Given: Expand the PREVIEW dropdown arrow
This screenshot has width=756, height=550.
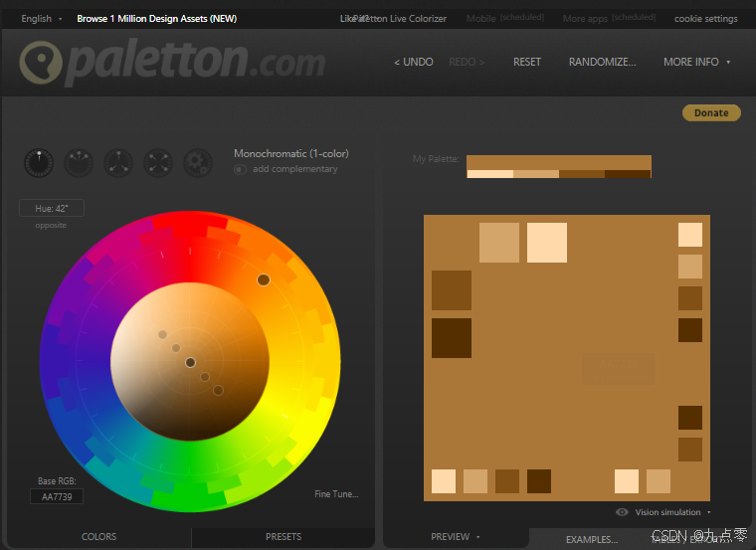Looking at the screenshot, I should coord(477,536).
